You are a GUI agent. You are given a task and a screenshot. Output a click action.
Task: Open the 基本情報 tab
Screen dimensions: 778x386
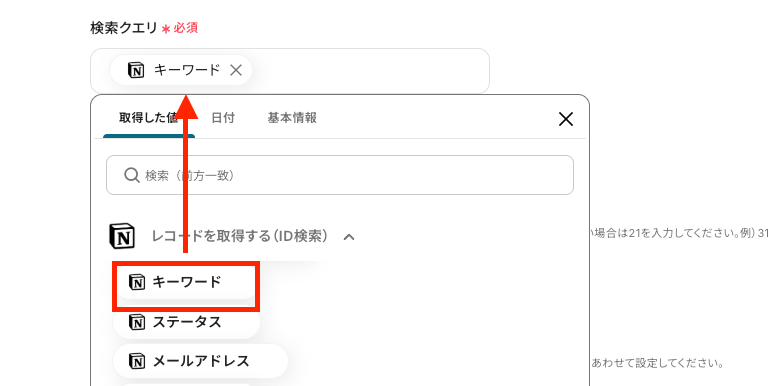pos(292,118)
